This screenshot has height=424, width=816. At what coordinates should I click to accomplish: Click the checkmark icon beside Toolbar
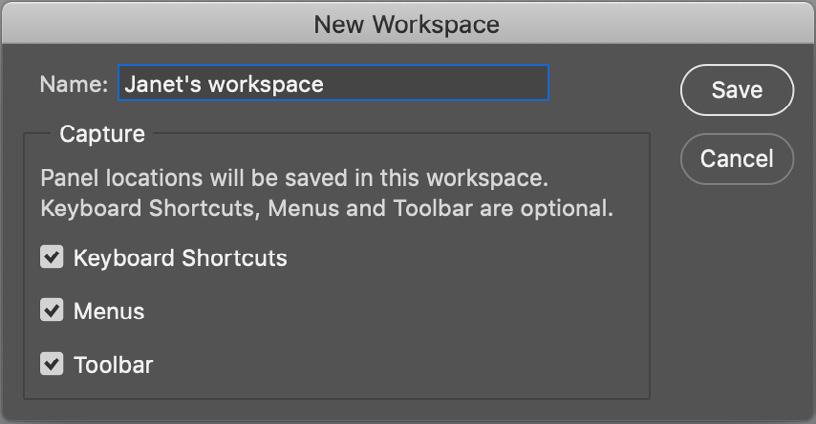click(x=52, y=364)
